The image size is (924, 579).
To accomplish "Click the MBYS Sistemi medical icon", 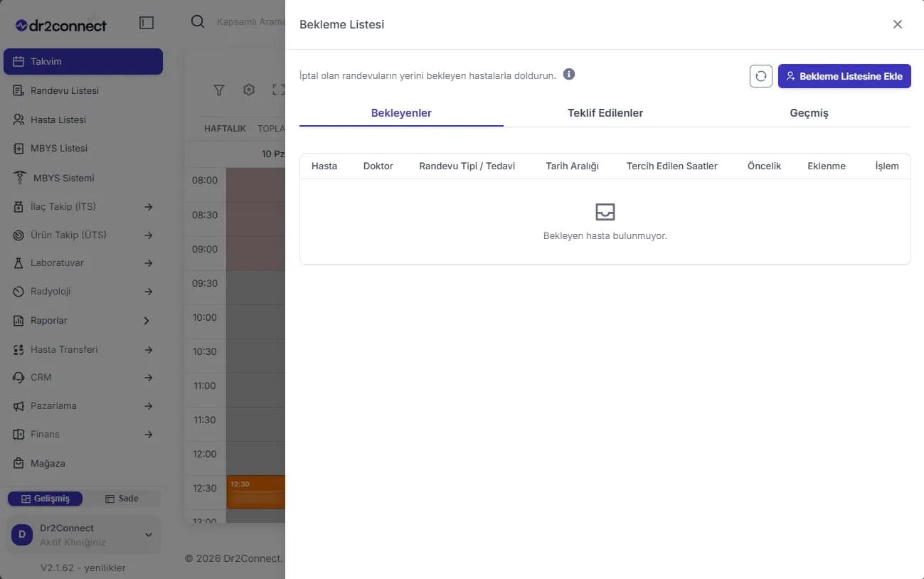I will (20, 178).
